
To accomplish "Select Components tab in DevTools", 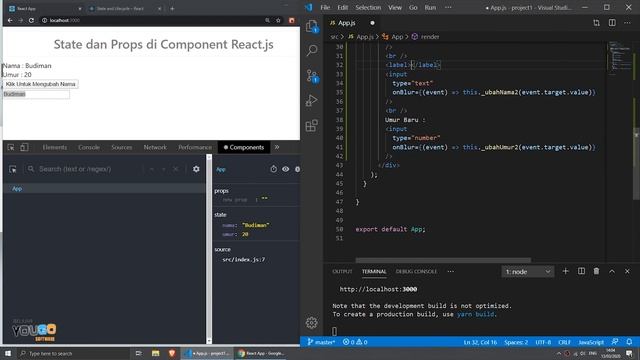I will 244,147.
